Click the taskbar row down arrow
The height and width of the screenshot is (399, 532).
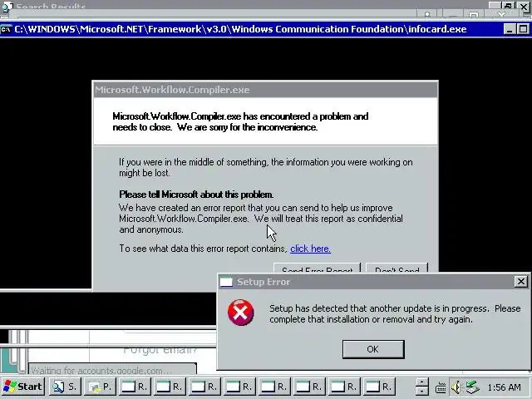click(421, 391)
